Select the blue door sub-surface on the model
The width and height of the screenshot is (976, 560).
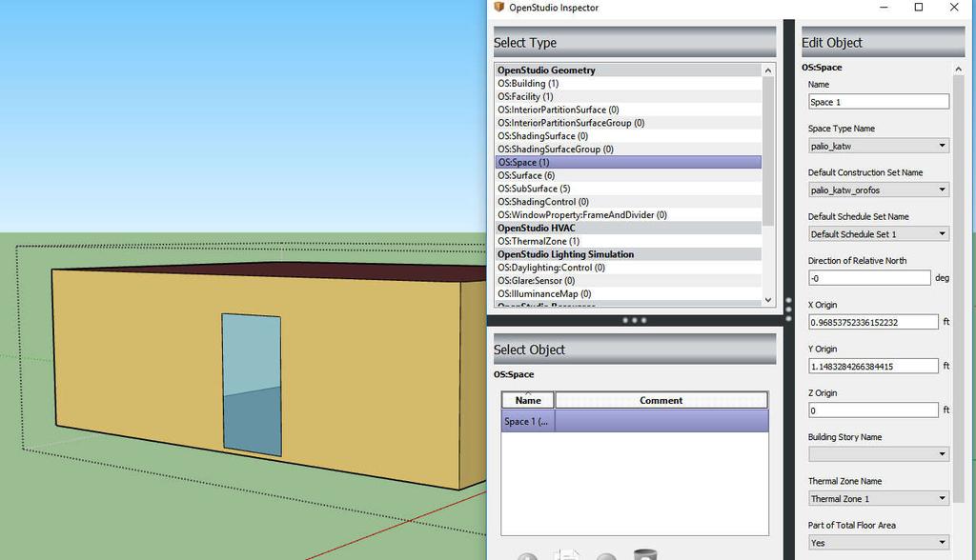point(252,385)
